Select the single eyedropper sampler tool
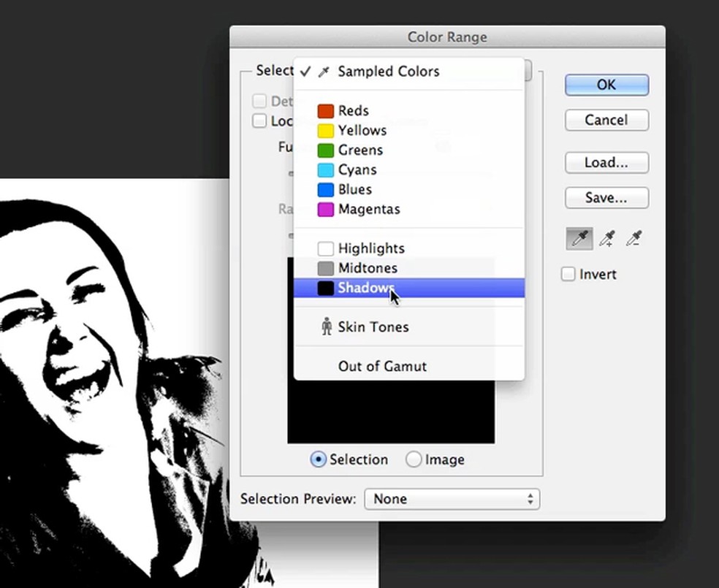This screenshot has width=719, height=588. tap(578, 238)
